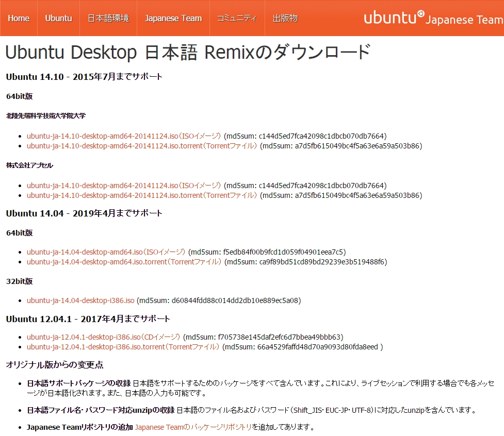
Task: Download 14.10 amd64 torrent under 北陸先端科学技術大学院大学
Action: (x=142, y=146)
